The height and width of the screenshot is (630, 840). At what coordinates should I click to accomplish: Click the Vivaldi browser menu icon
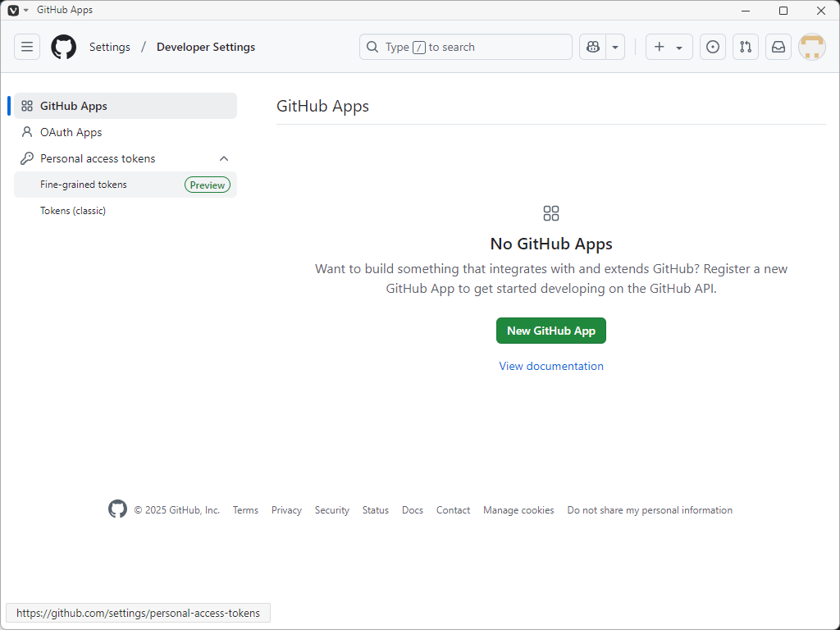[13, 10]
